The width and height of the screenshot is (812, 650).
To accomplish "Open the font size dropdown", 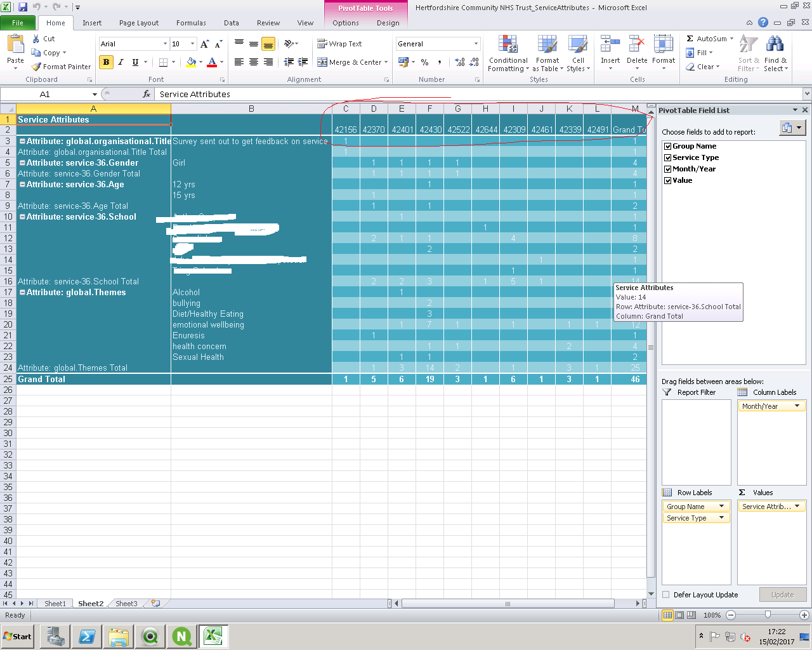I will [x=193, y=44].
